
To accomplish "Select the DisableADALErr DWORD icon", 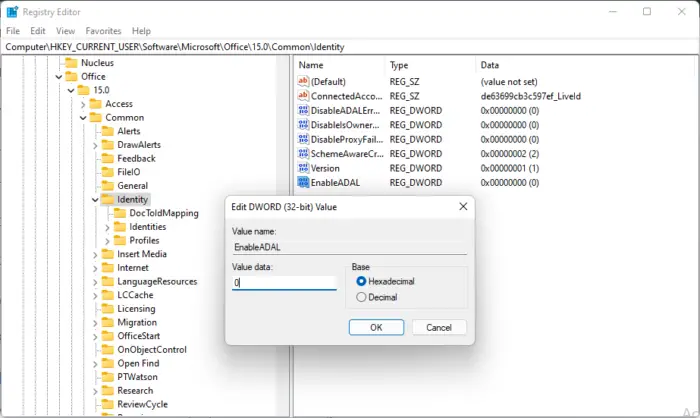I will (x=303, y=110).
